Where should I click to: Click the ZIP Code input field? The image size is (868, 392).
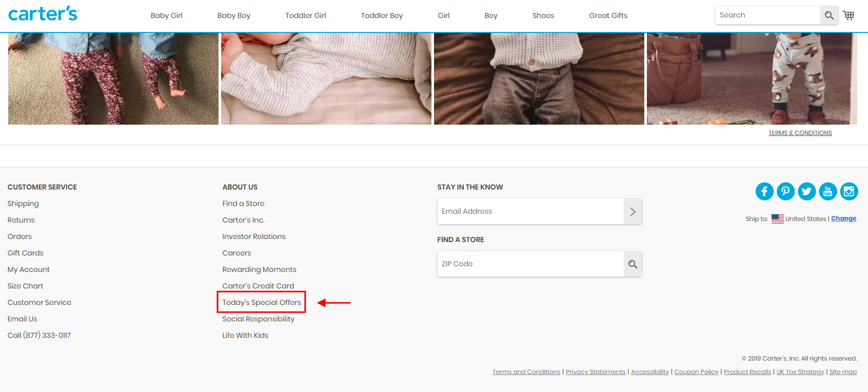(530, 264)
